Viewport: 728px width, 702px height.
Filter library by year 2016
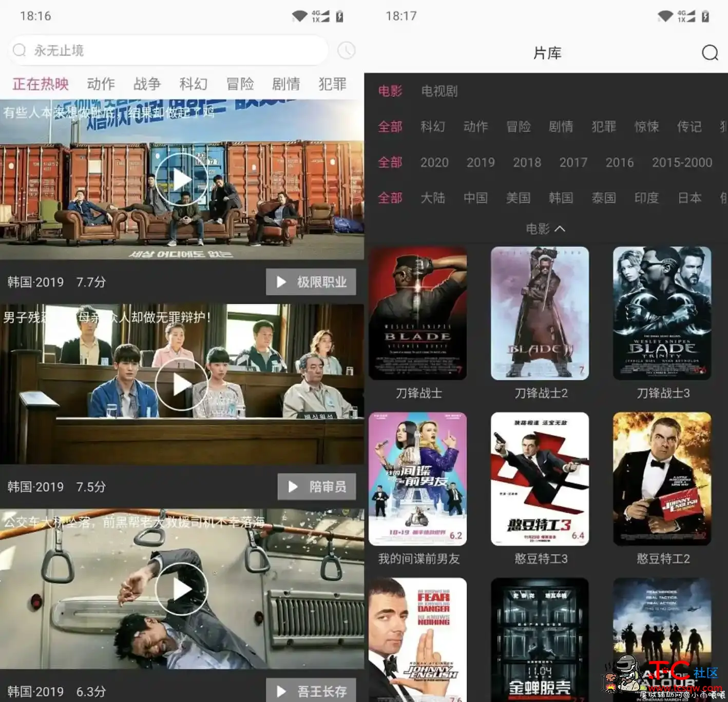point(619,162)
